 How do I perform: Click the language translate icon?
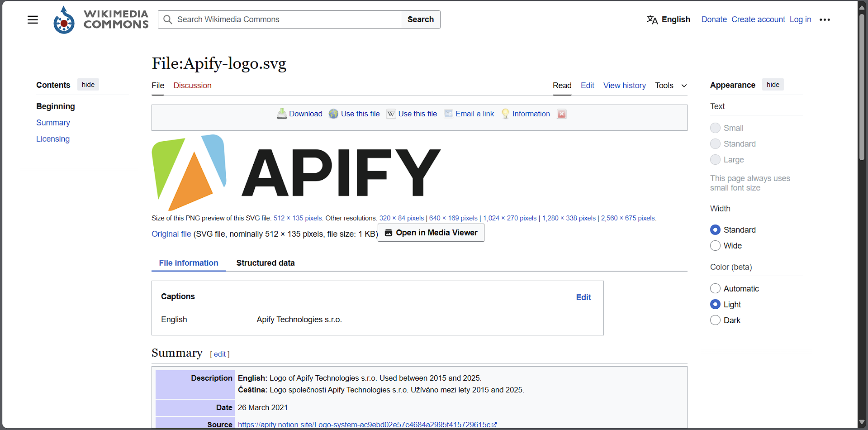pos(652,19)
